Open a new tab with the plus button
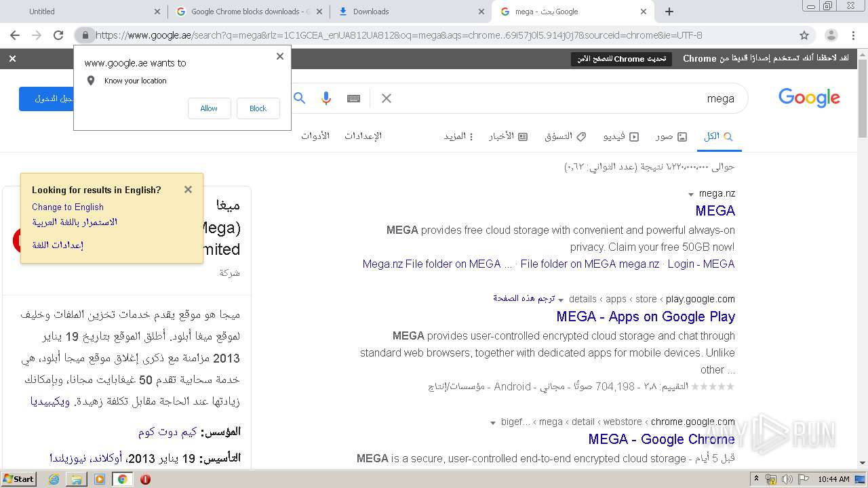Screen dimensions: 868x488 click(x=669, y=12)
